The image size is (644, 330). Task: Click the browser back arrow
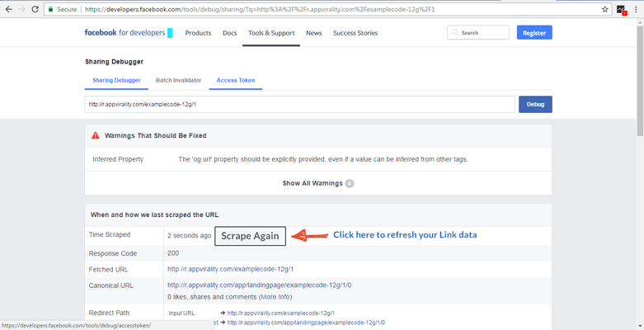8,9
